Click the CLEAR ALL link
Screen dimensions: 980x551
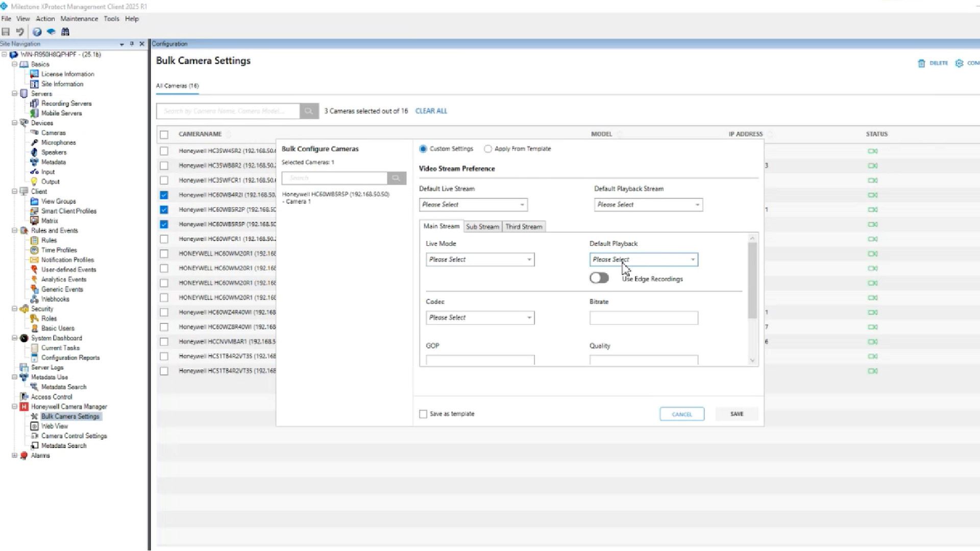pos(431,111)
